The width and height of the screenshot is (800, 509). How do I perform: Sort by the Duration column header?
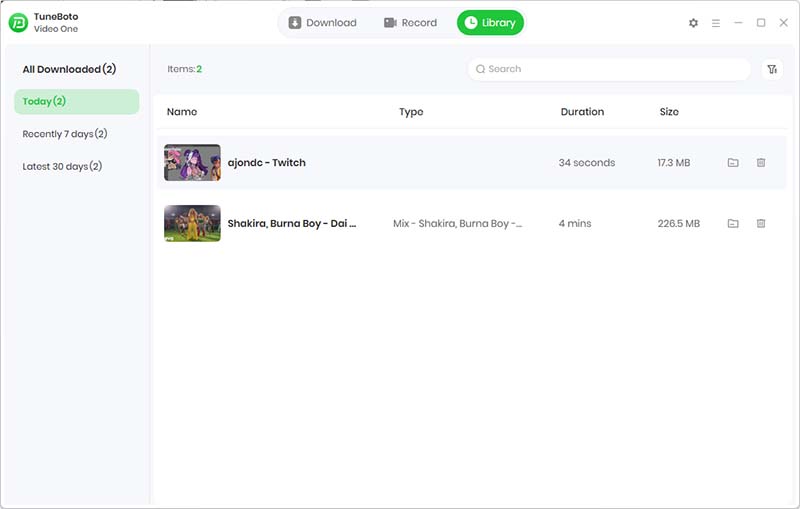pyautogui.click(x=582, y=112)
